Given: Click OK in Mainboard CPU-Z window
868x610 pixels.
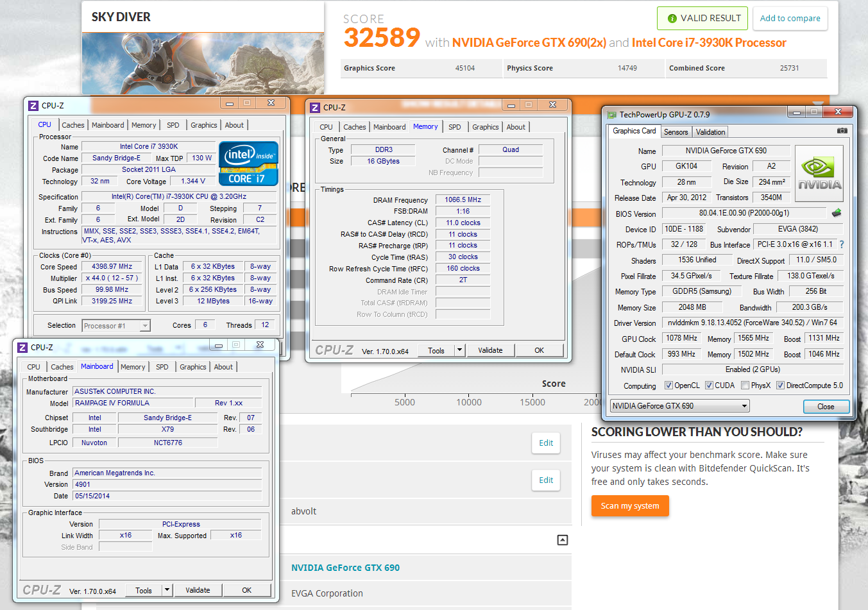Looking at the screenshot, I should [x=246, y=590].
